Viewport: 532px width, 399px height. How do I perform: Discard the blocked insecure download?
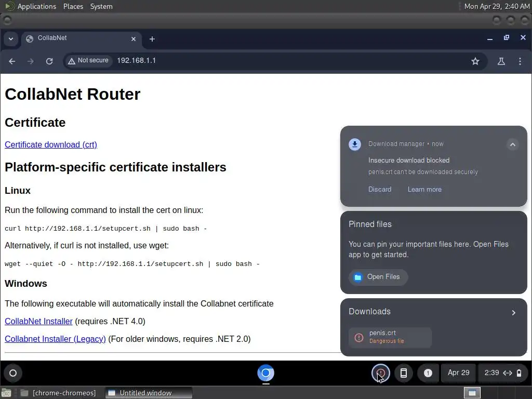tap(380, 189)
